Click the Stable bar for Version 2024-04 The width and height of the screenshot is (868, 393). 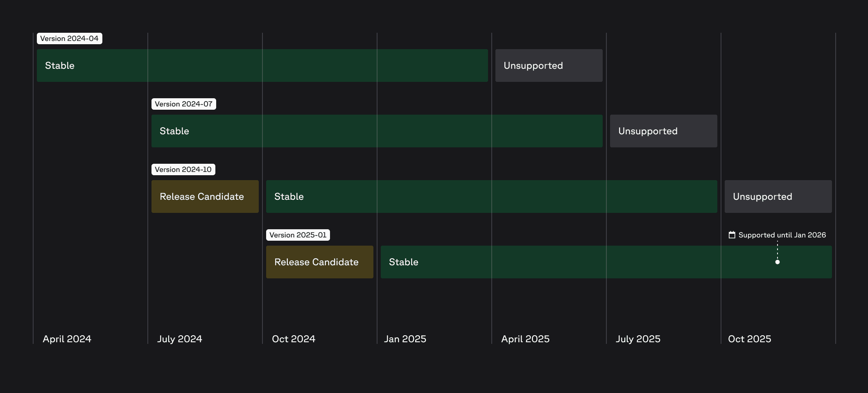262,65
